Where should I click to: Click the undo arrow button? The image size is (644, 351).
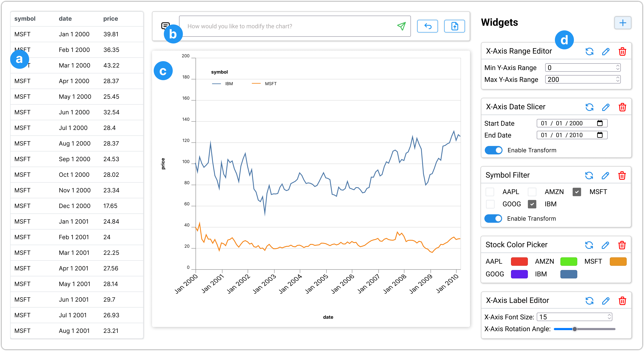427,26
